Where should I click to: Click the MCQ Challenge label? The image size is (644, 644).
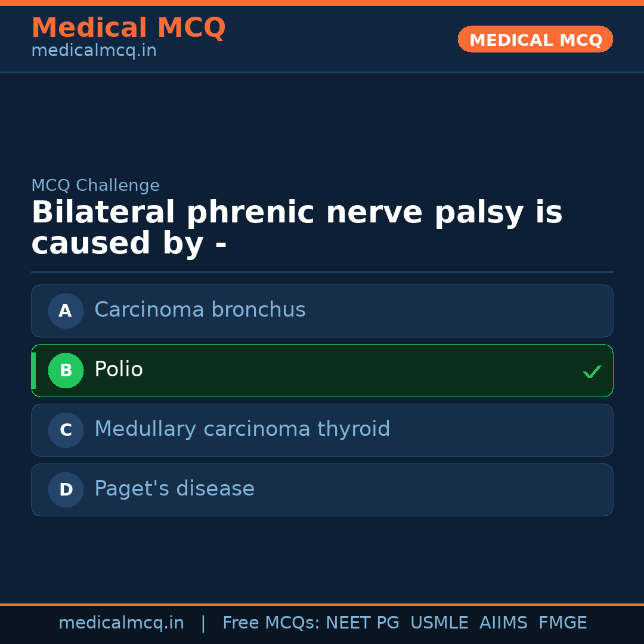[x=95, y=185]
